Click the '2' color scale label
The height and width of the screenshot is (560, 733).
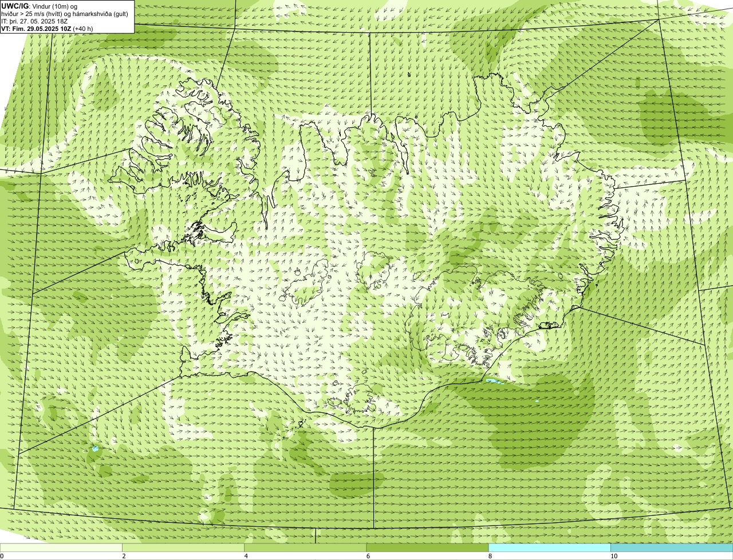[x=124, y=556]
